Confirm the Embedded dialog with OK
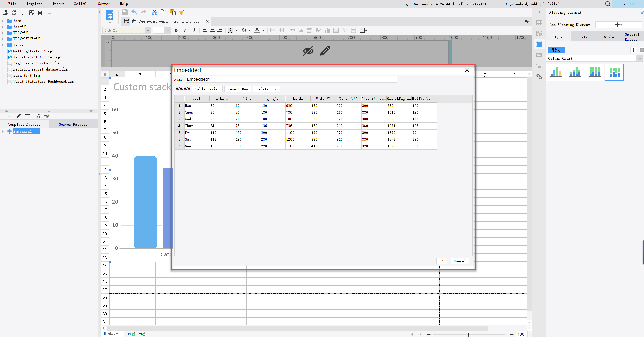The image size is (644, 337). pos(441,261)
